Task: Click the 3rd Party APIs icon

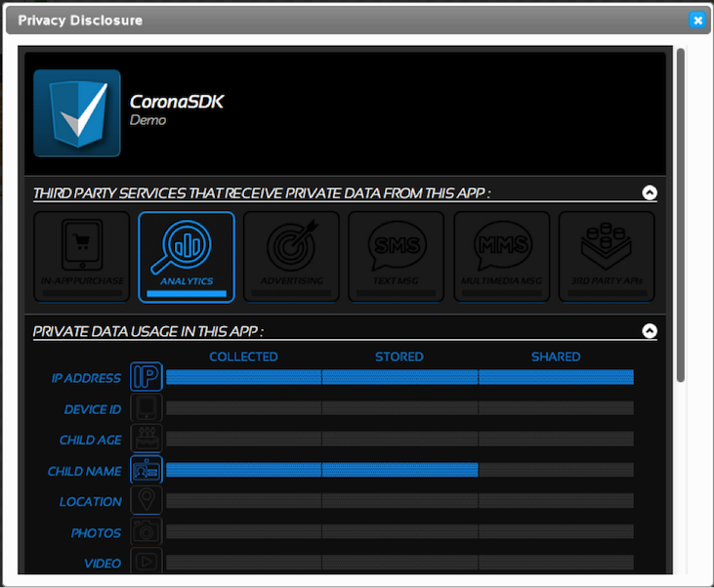Action: coord(607,257)
